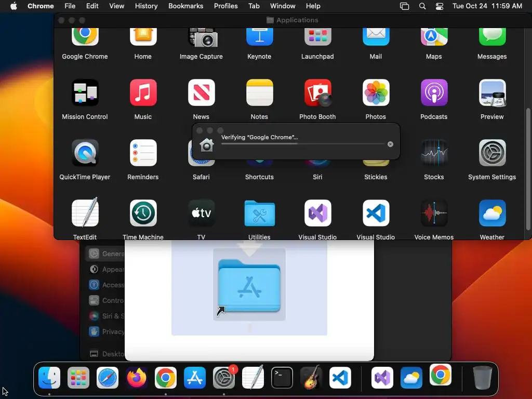532x399 pixels.
Task: Click the verifying progress bar
Action: (x=303, y=144)
